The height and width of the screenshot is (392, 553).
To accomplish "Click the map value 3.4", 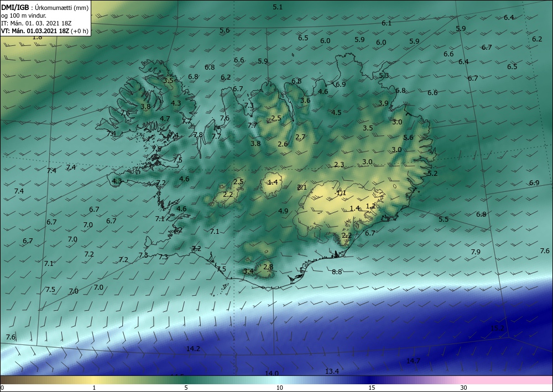I will click(248, 271).
